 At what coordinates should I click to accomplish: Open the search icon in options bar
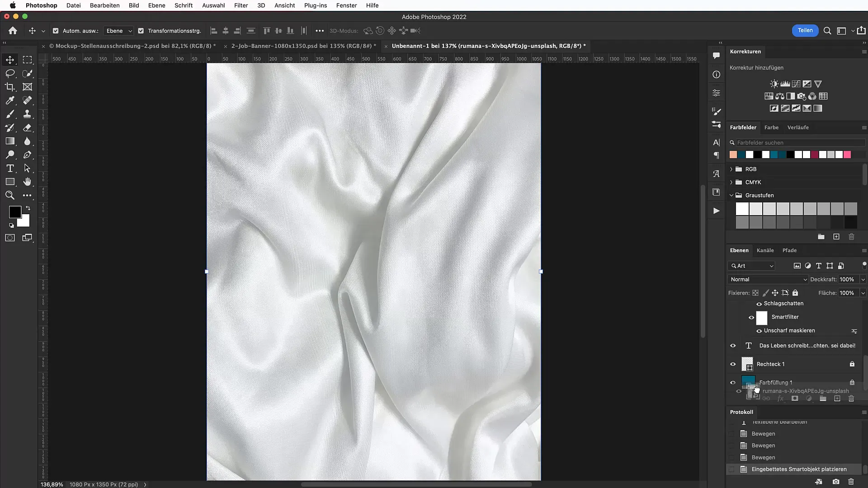click(827, 31)
